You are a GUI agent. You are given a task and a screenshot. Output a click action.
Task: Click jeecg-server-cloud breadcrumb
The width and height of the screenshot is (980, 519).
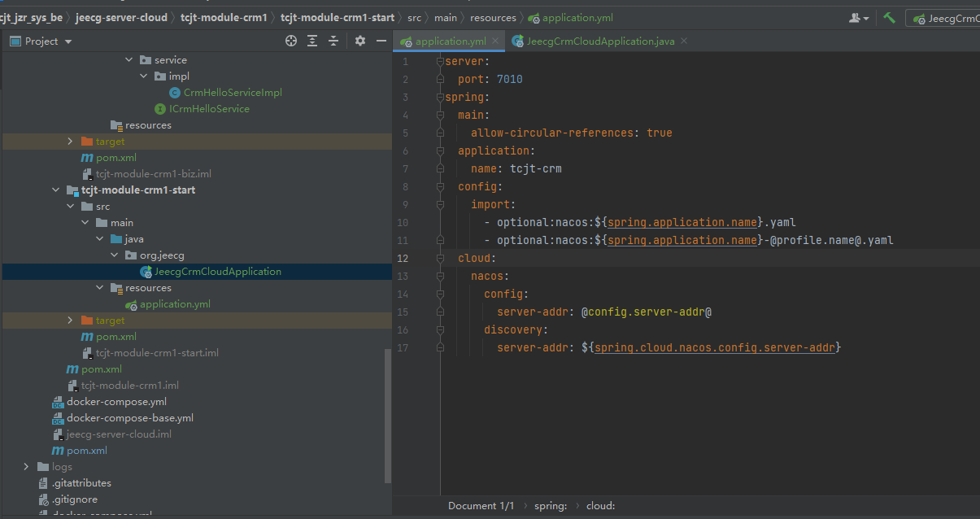121,17
